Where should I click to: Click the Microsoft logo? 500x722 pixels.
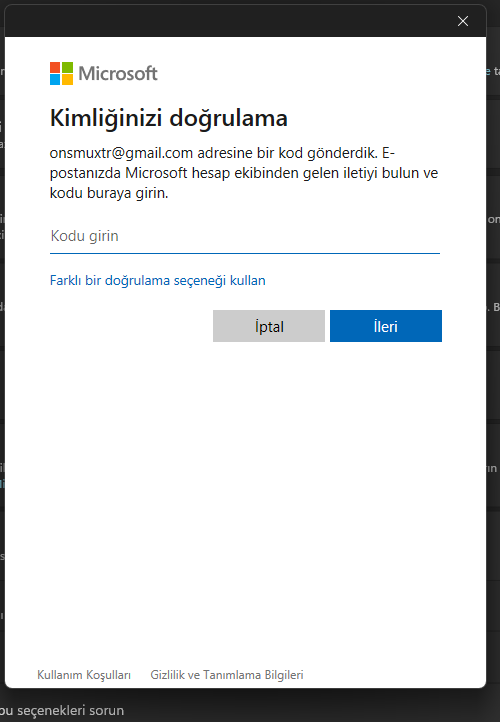point(104,74)
